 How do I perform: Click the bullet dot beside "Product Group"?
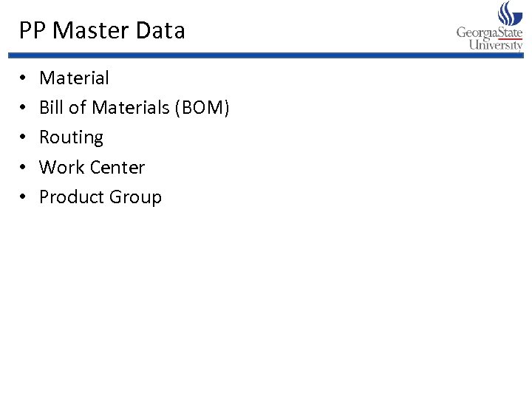click(x=24, y=198)
